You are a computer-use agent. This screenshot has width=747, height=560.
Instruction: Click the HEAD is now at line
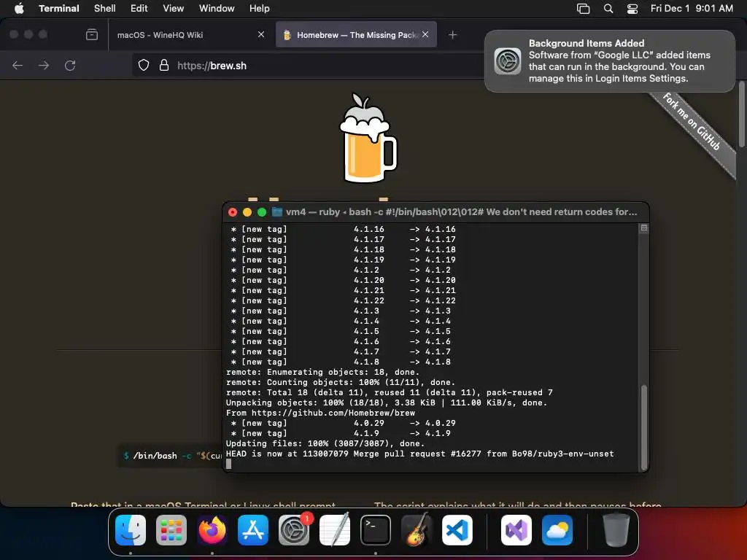[419, 454]
